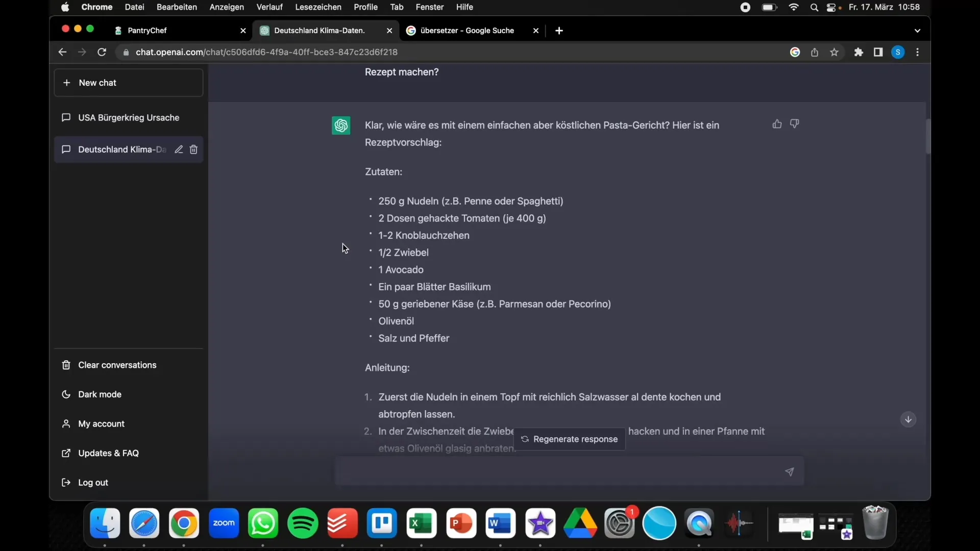This screenshot has height=551, width=980.
Task: Open Spotify from the Dock
Action: click(302, 523)
